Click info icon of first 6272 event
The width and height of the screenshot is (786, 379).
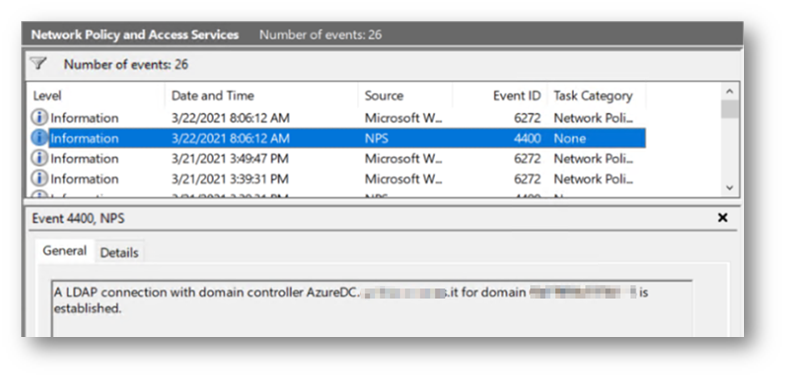[x=40, y=118]
